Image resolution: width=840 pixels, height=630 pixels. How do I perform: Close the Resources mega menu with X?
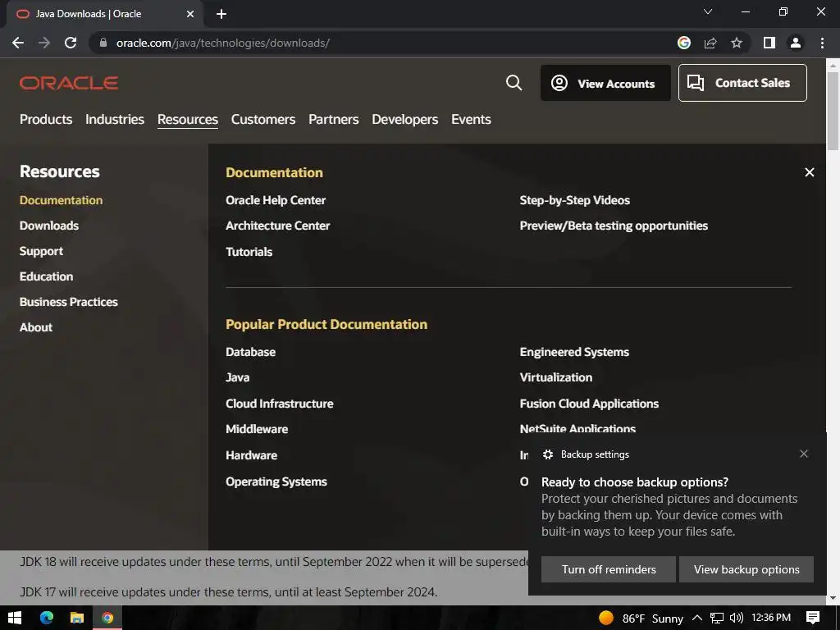pyautogui.click(x=810, y=172)
